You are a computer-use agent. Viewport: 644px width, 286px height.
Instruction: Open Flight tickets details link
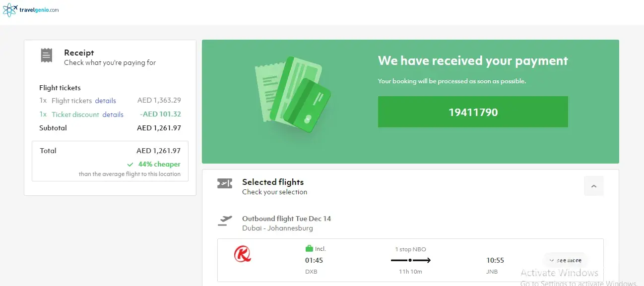click(x=105, y=101)
